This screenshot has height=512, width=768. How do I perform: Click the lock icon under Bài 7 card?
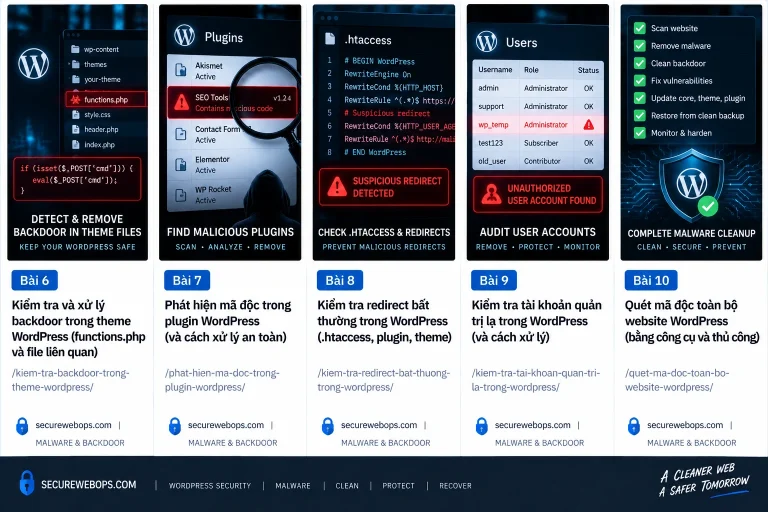pos(175,426)
